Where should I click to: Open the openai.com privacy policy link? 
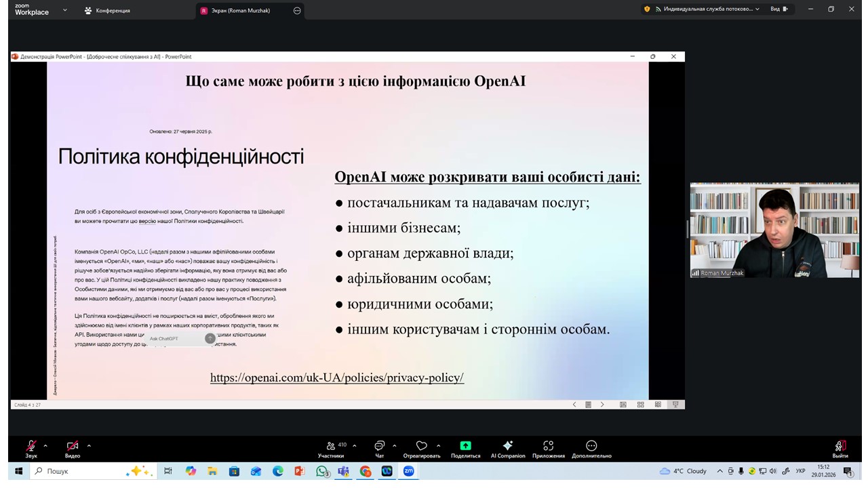336,378
